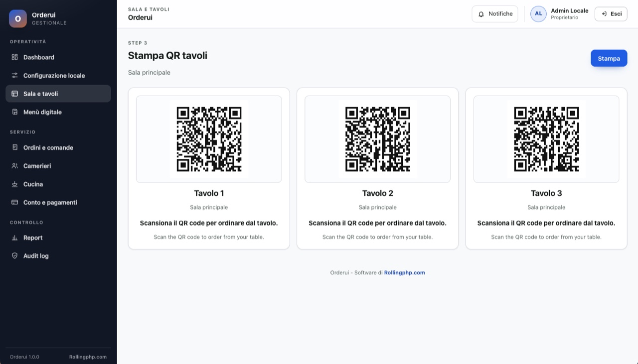Click the Esci logout button
Viewport: 638px width, 364px height.
611,14
